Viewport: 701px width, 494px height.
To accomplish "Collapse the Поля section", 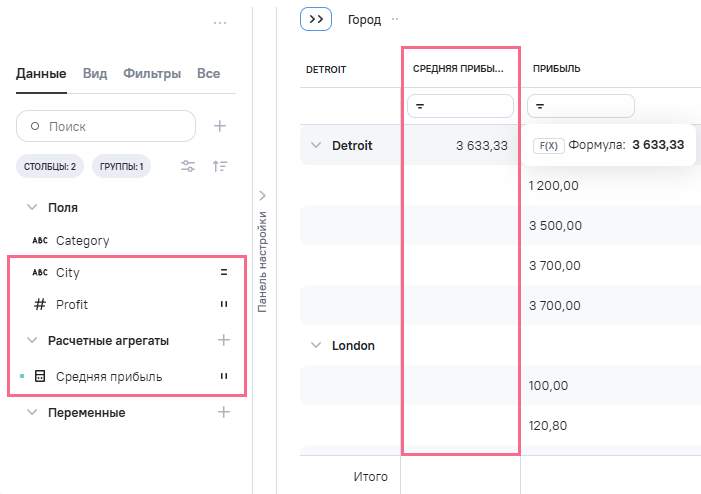I will click(x=32, y=208).
